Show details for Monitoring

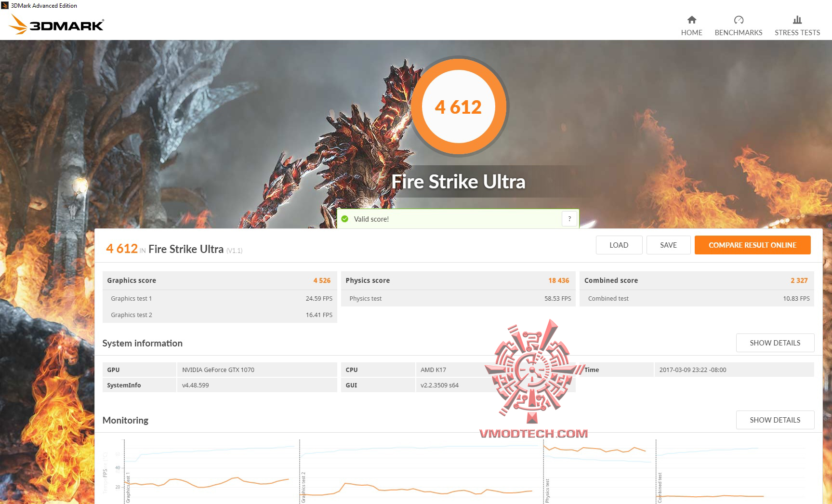point(775,420)
